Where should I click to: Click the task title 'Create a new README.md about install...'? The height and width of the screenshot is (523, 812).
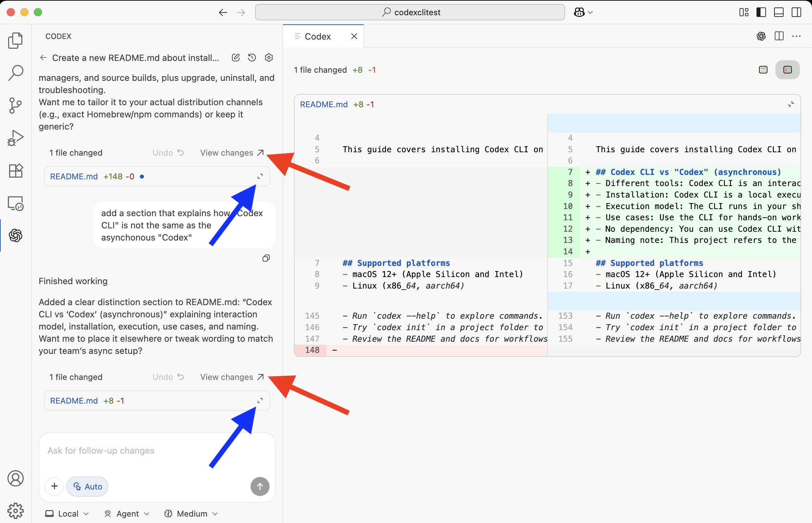click(x=136, y=58)
